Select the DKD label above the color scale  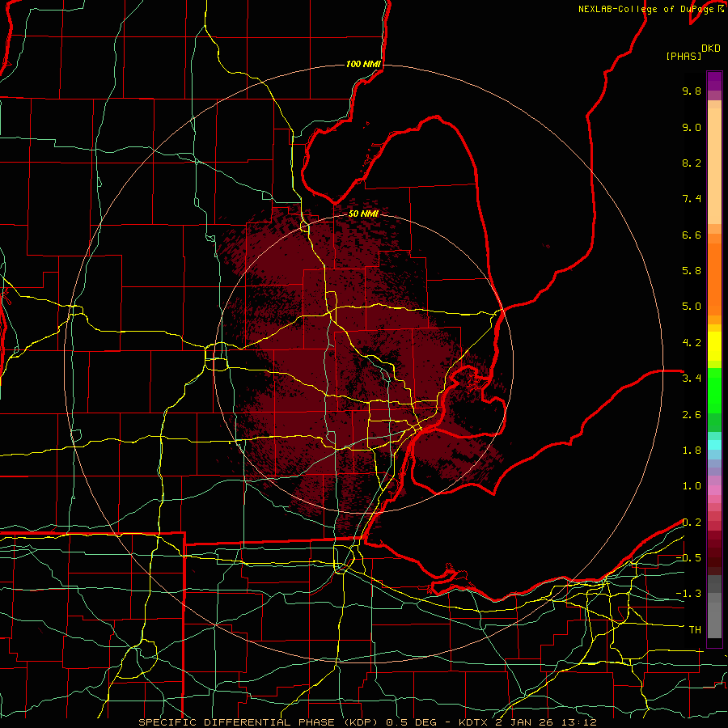click(711, 49)
